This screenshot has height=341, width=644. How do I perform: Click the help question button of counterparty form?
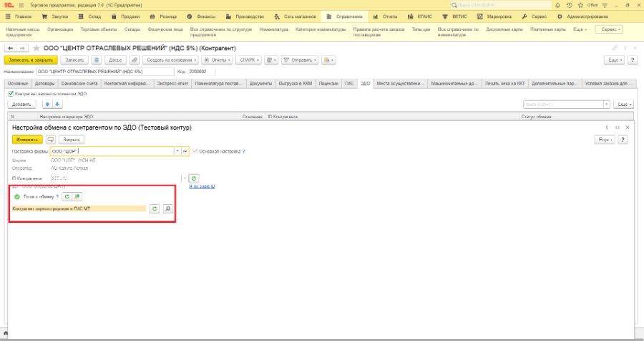633,60
